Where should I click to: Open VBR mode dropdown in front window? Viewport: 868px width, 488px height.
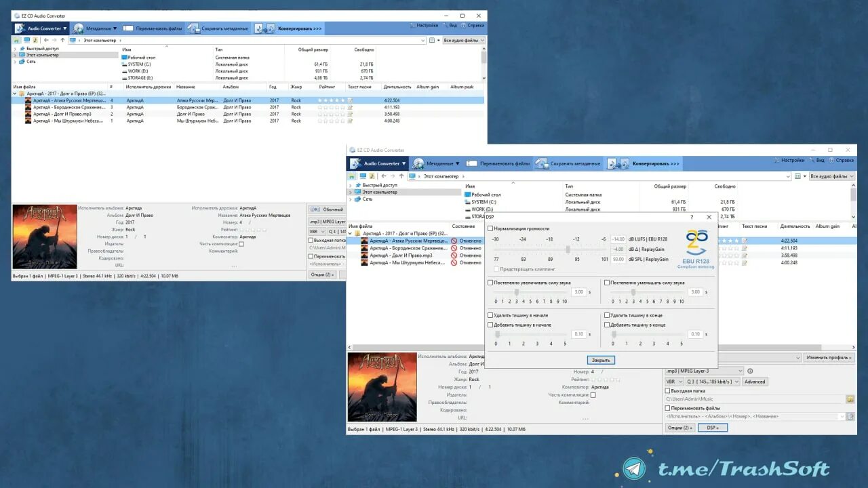[674, 382]
